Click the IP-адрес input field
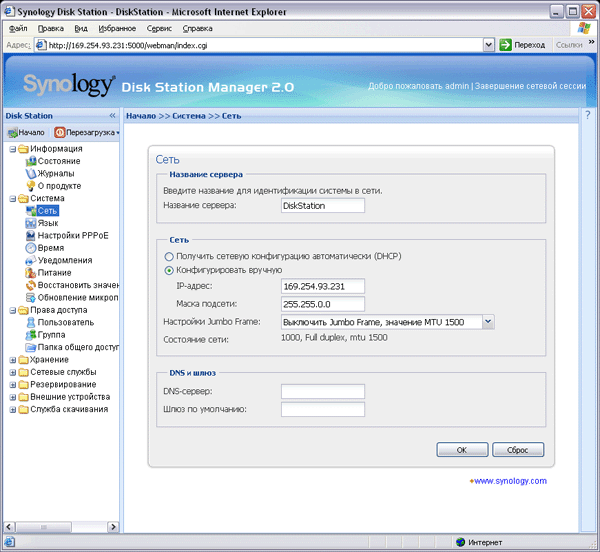 323,287
